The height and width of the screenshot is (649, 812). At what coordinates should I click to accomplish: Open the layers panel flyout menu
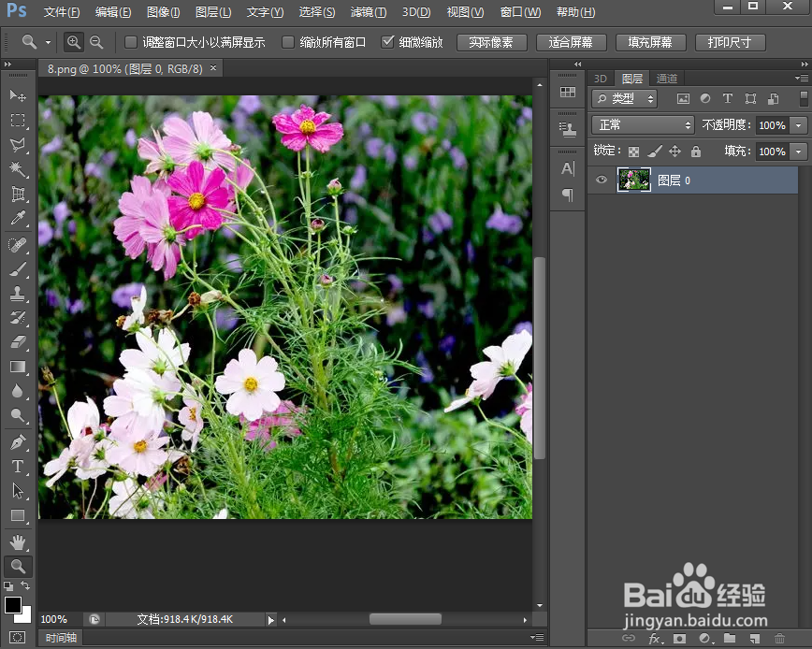[x=802, y=79]
